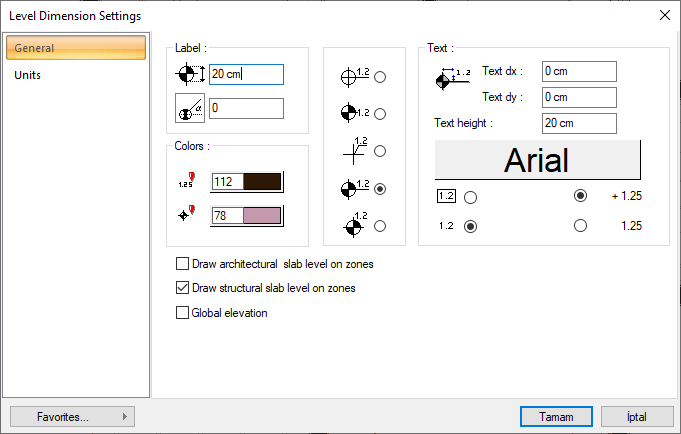Screen dimensions: 681x434
Task: Toggle the Global elevation checkbox
Action: click(182, 312)
